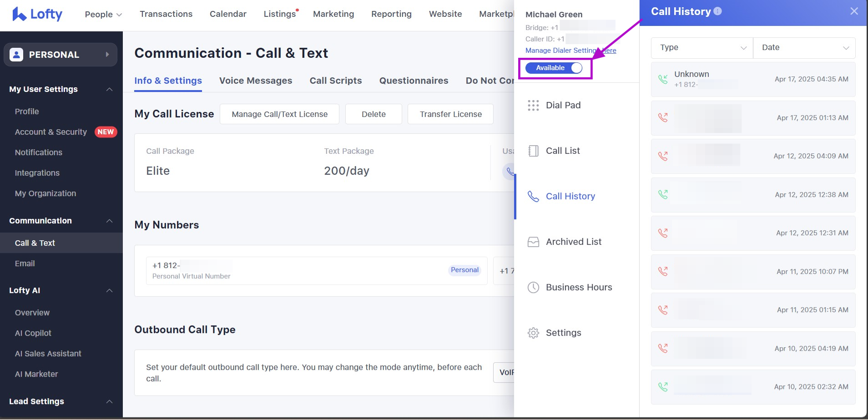Screen dimensions: 868x420
Task: Click the Business Hours clock icon
Action: [x=533, y=288]
